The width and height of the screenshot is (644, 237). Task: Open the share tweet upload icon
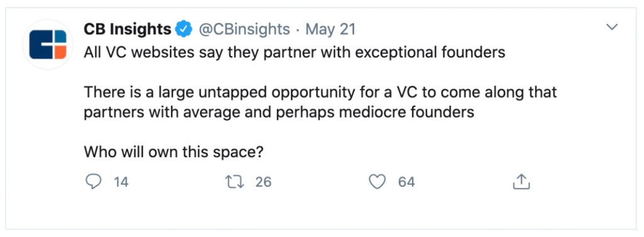tap(521, 181)
